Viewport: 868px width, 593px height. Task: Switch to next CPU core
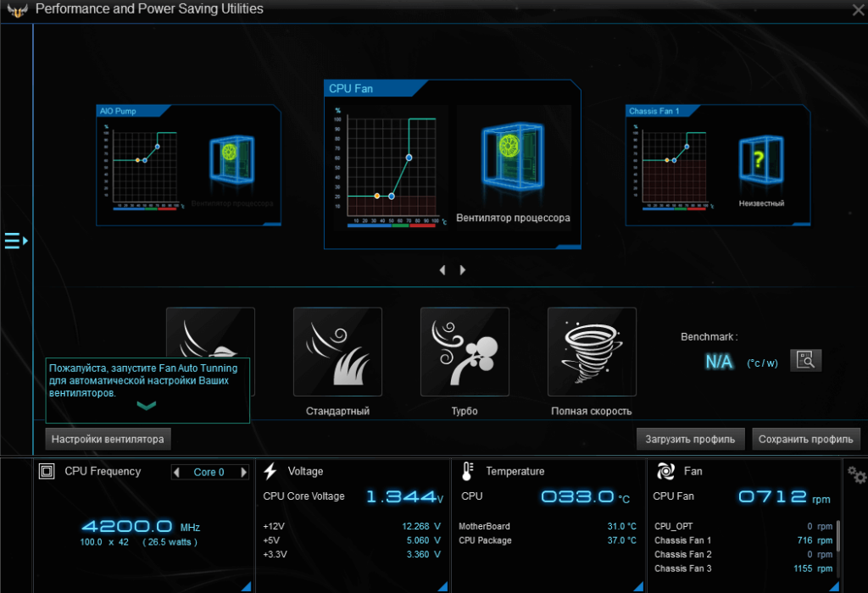[244, 472]
